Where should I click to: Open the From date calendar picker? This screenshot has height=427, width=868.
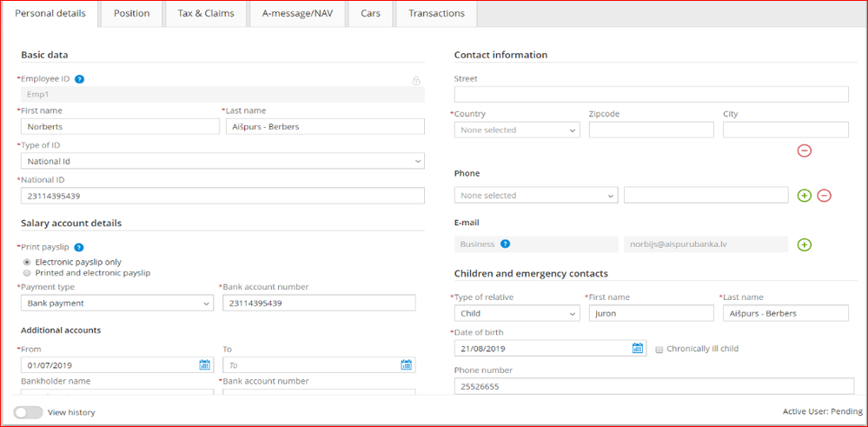[204, 365]
